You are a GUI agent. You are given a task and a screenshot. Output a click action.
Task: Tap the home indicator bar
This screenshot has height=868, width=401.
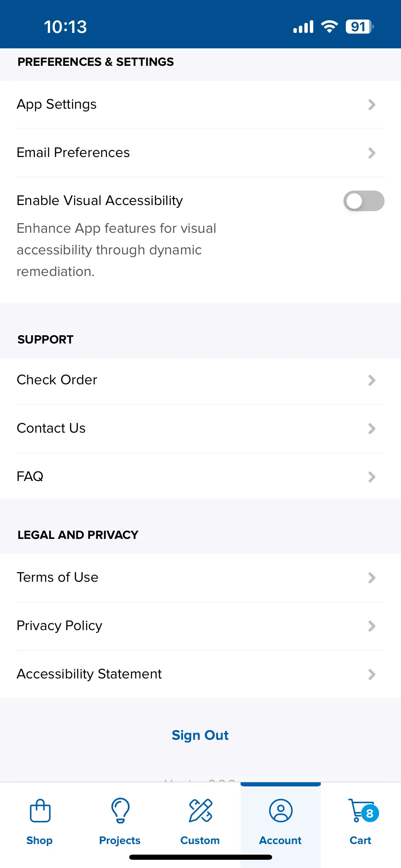point(200,857)
